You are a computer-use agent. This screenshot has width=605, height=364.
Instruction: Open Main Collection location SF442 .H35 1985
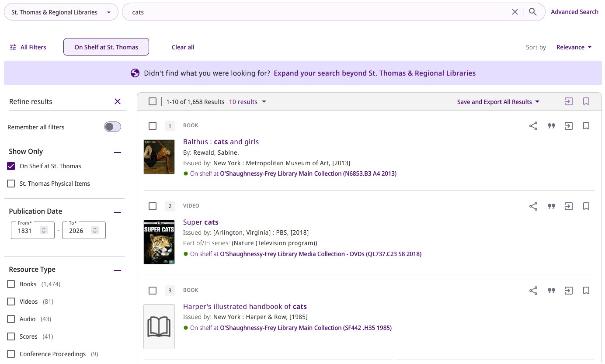[306, 328]
